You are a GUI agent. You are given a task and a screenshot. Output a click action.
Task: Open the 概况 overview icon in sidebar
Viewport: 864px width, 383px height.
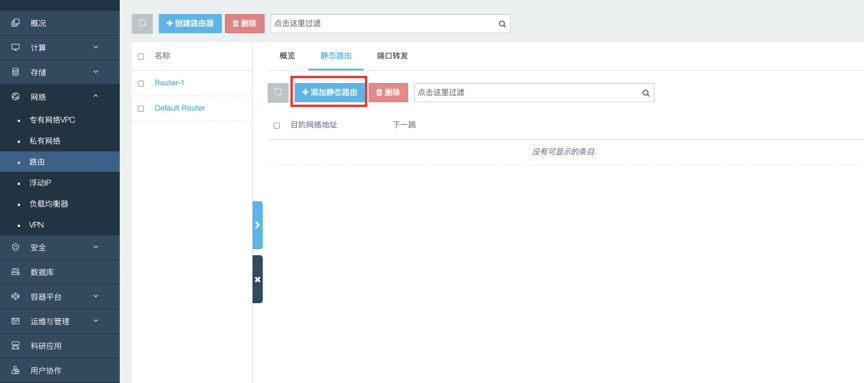tap(15, 23)
